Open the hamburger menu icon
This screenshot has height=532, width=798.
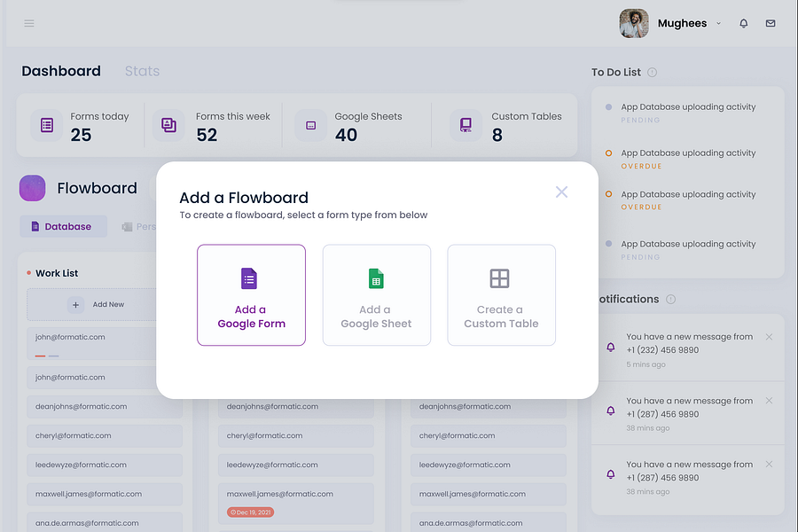click(29, 23)
